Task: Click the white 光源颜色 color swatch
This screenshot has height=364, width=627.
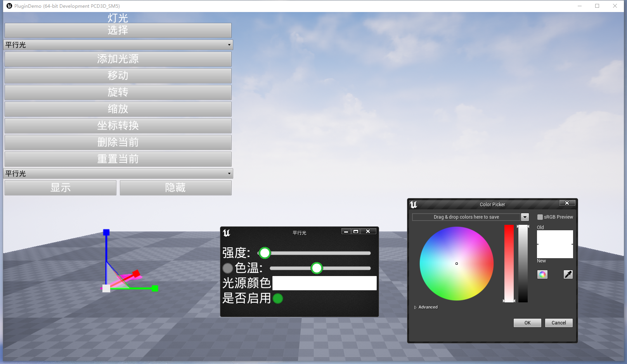Action: pyautogui.click(x=325, y=283)
